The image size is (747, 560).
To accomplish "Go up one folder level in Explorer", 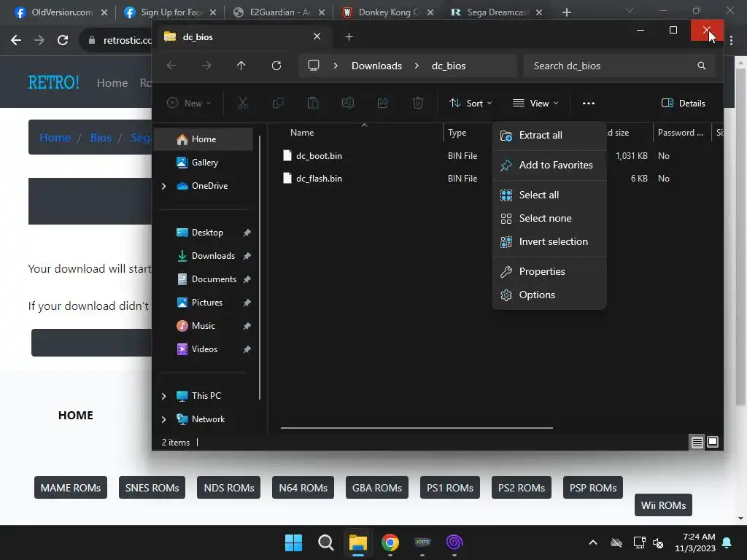I will [241, 65].
